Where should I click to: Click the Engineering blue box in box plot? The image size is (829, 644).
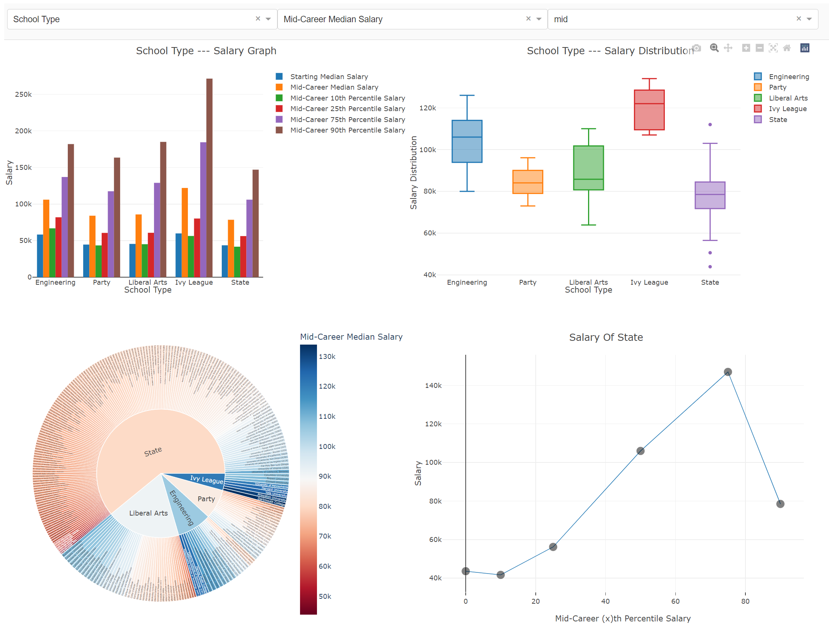click(x=467, y=141)
